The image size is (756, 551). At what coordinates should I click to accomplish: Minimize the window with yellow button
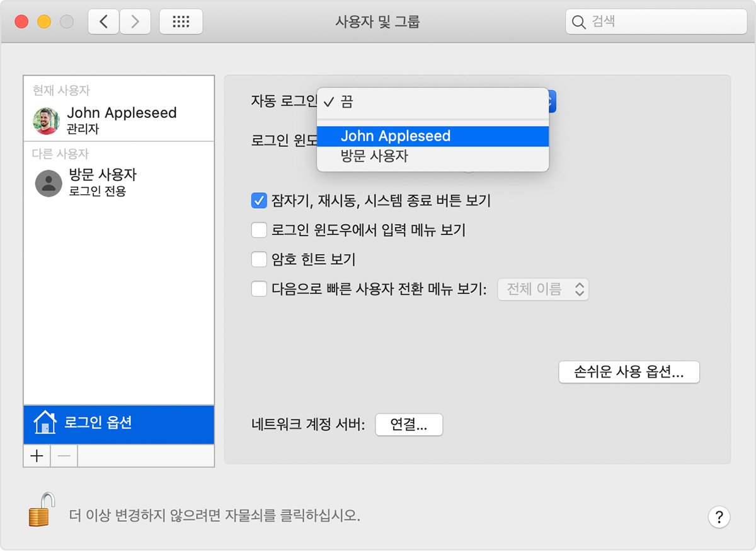[44, 22]
